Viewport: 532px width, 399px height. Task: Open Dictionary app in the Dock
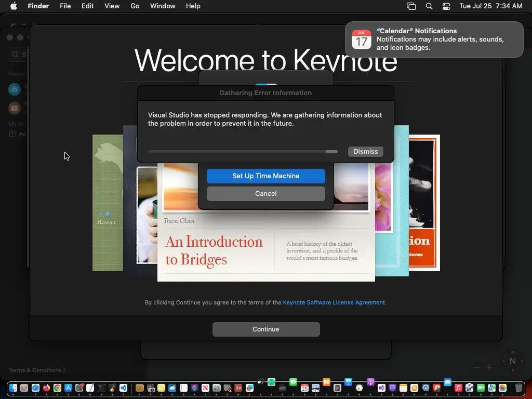[x=238, y=388]
